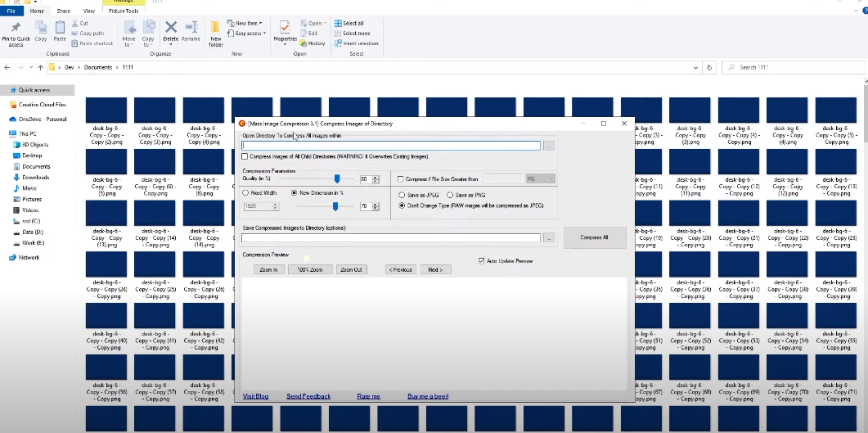The image size is (868, 433).
Task: Select OneDrive - Personal in sidebar
Action: 42,119
